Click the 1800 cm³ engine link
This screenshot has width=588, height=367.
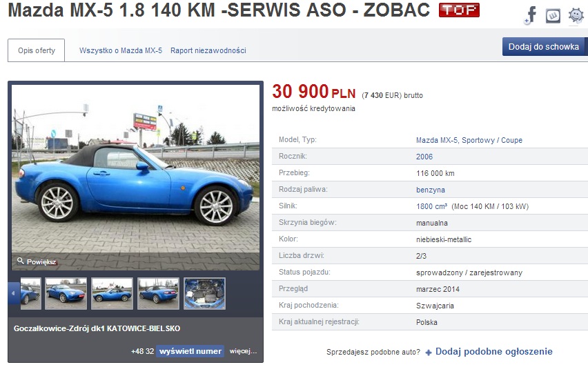(431, 206)
